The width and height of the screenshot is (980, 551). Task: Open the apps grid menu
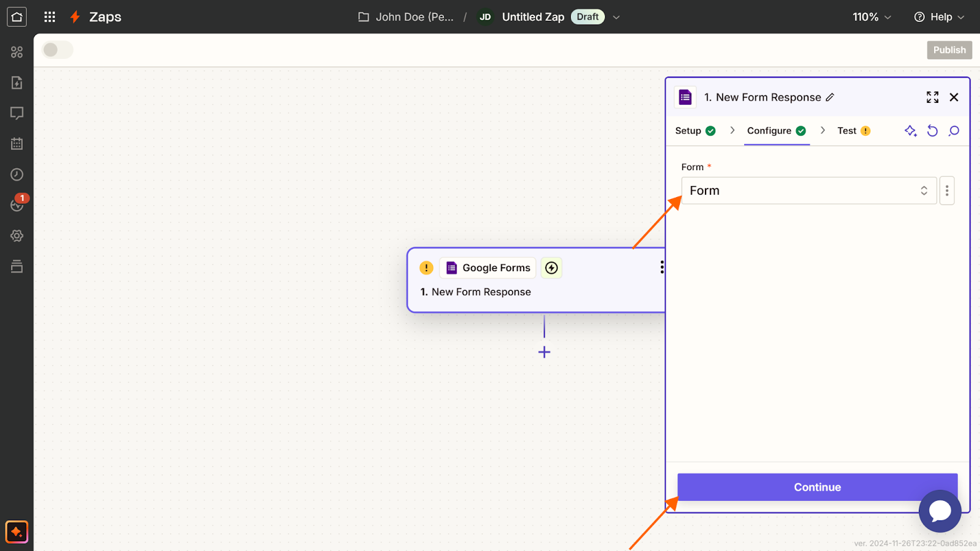coord(50,17)
